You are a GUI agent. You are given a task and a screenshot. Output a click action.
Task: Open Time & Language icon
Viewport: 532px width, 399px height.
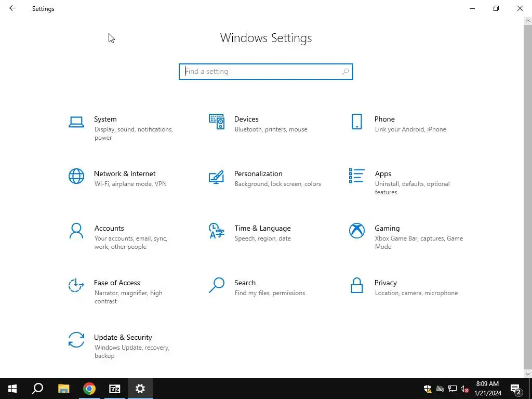[217, 231]
